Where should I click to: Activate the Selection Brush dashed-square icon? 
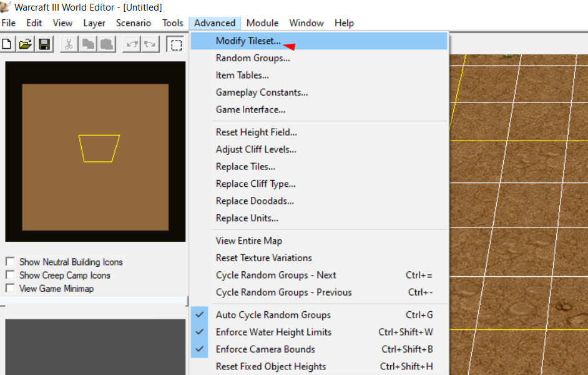click(x=175, y=44)
